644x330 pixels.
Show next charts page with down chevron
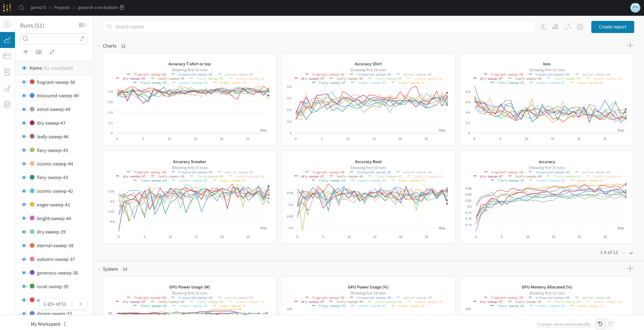pos(631,253)
